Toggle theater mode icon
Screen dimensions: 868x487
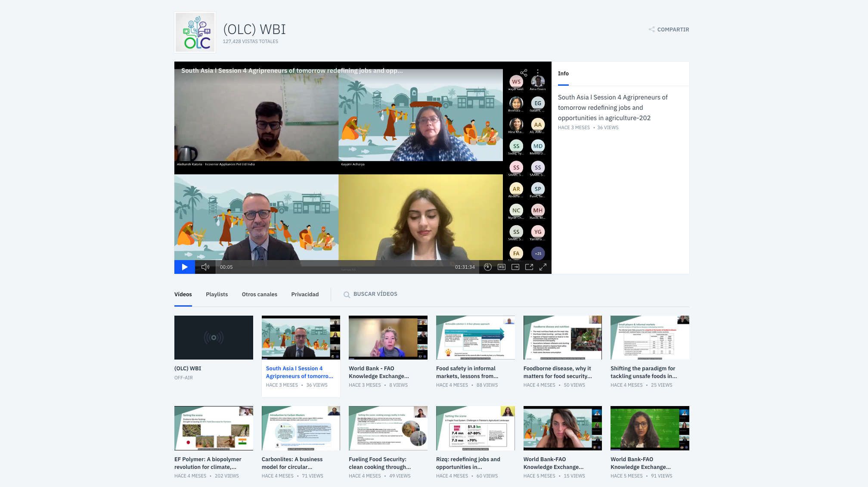515,267
